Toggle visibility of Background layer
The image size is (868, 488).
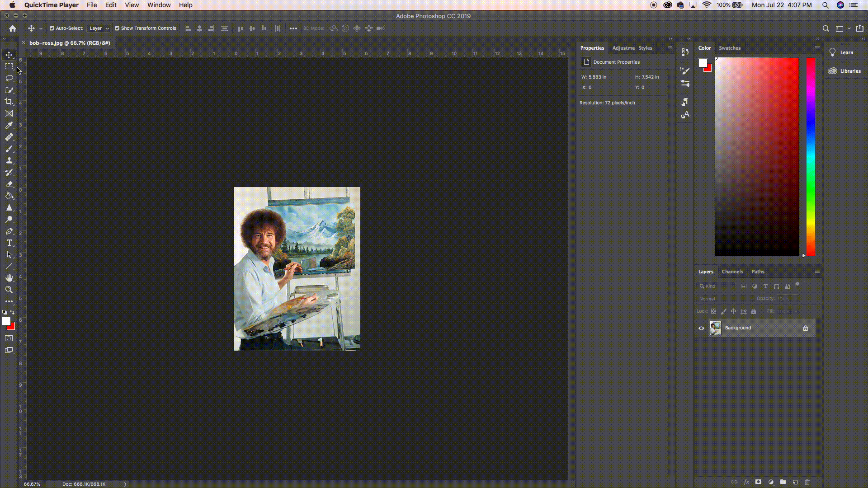(x=702, y=328)
